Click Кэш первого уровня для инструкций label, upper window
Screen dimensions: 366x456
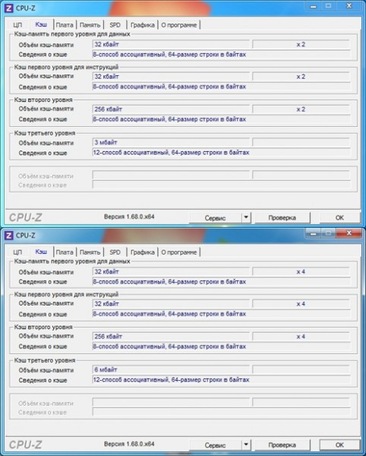tap(66, 67)
